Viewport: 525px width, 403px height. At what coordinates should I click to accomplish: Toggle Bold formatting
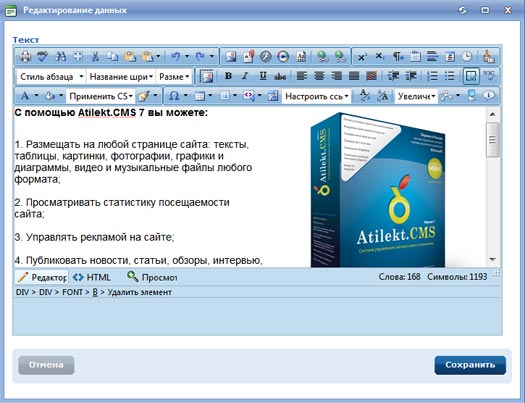pyautogui.click(x=228, y=76)
